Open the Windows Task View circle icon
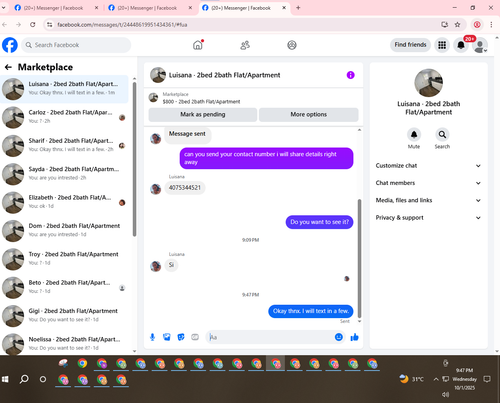This screenshot has width=500, height=403. [43, 379]
